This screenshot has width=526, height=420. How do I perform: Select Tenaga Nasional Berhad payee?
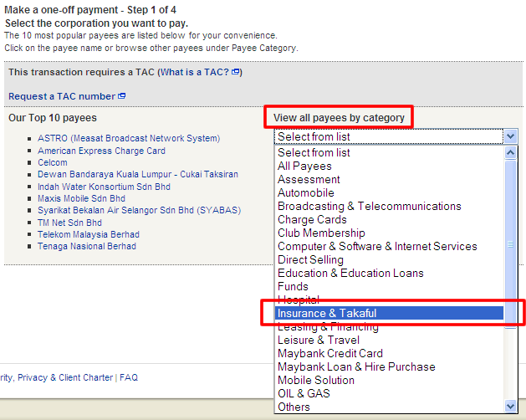tap(87, 246)
